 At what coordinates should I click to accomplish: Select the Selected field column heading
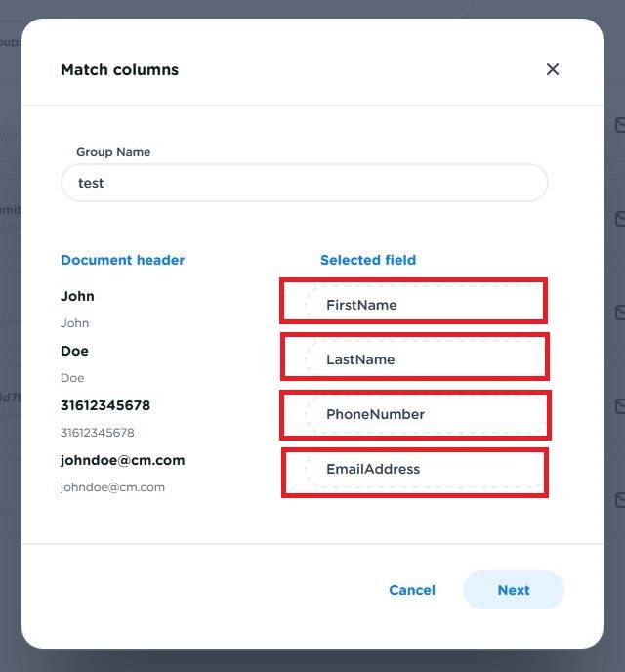(368, 260)
